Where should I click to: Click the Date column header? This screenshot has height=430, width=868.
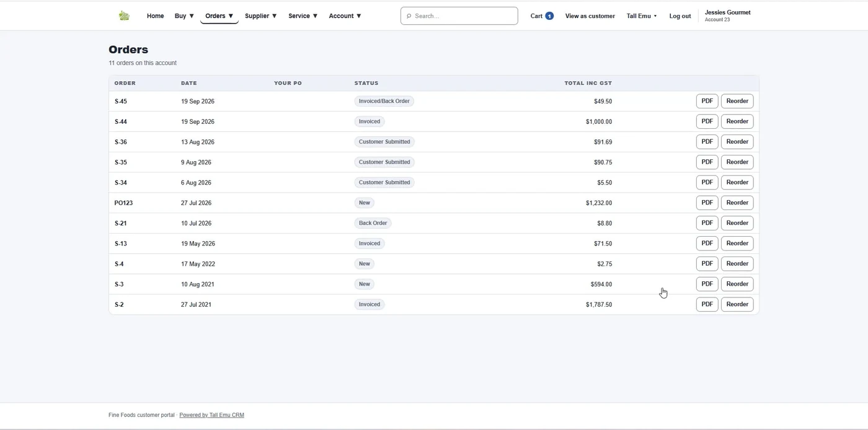point(189,83)
